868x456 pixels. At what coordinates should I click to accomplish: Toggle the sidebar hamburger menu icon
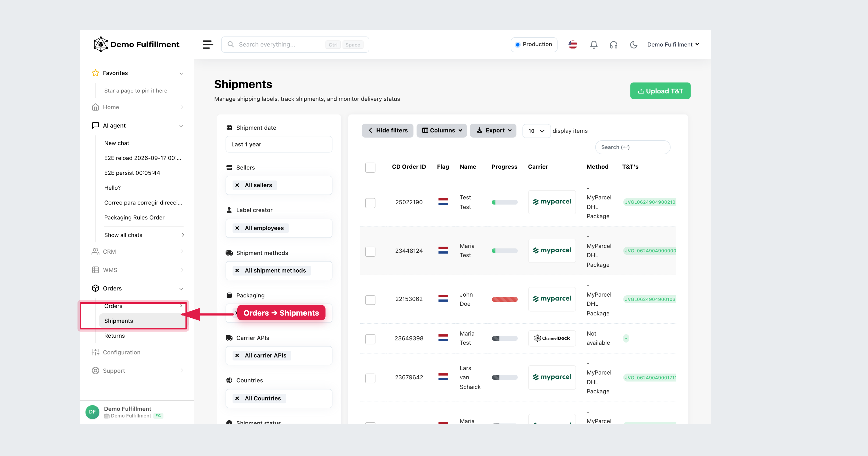(x=208, y=44)
